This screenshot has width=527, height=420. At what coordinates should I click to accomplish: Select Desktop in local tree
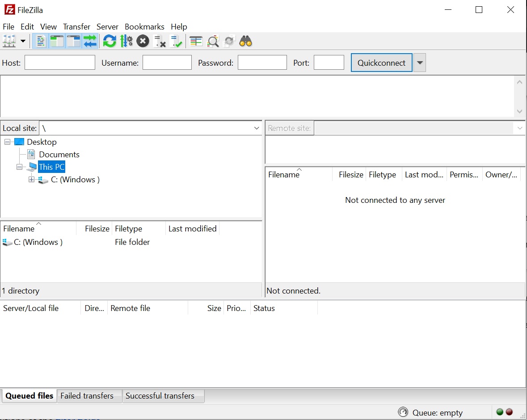42,142
